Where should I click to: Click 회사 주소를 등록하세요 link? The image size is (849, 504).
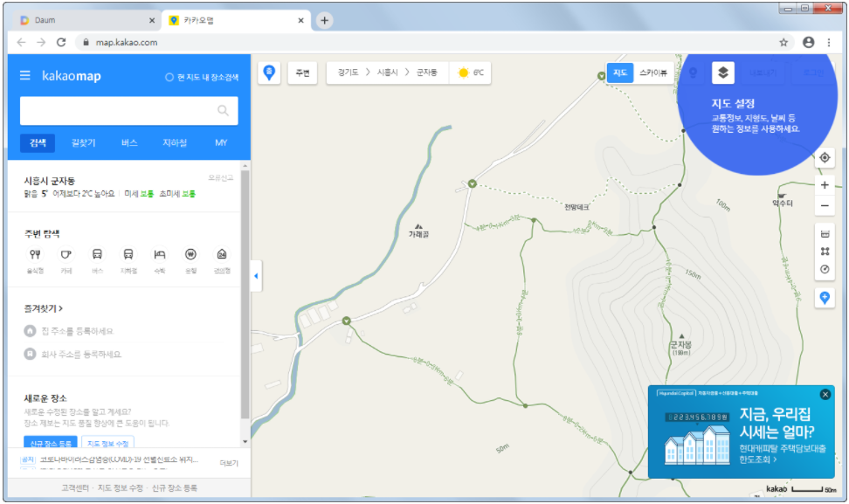point(81,354)
